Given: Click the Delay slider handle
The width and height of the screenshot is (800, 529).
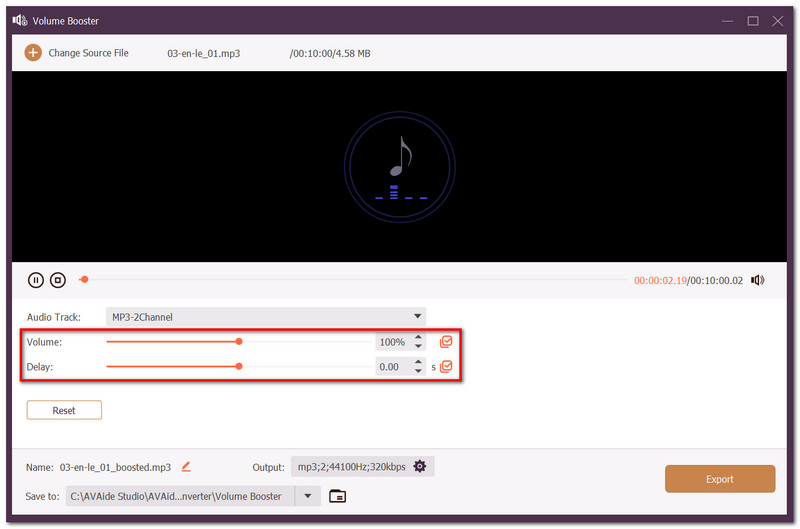Looking at the screenshot, I should tap(239, 366).
